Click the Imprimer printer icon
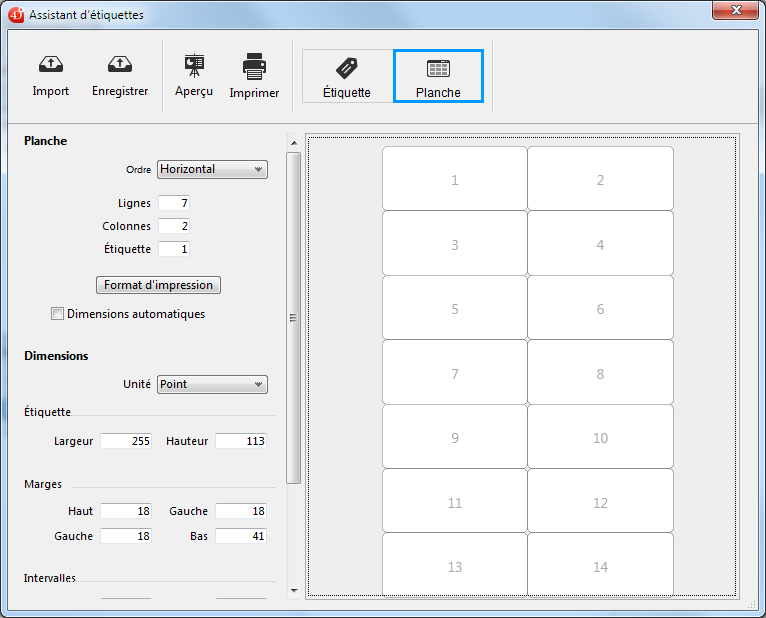 254,67
